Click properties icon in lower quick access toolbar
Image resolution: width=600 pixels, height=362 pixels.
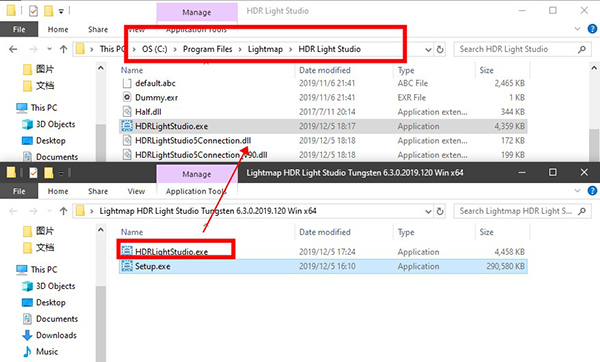(33, 173)
